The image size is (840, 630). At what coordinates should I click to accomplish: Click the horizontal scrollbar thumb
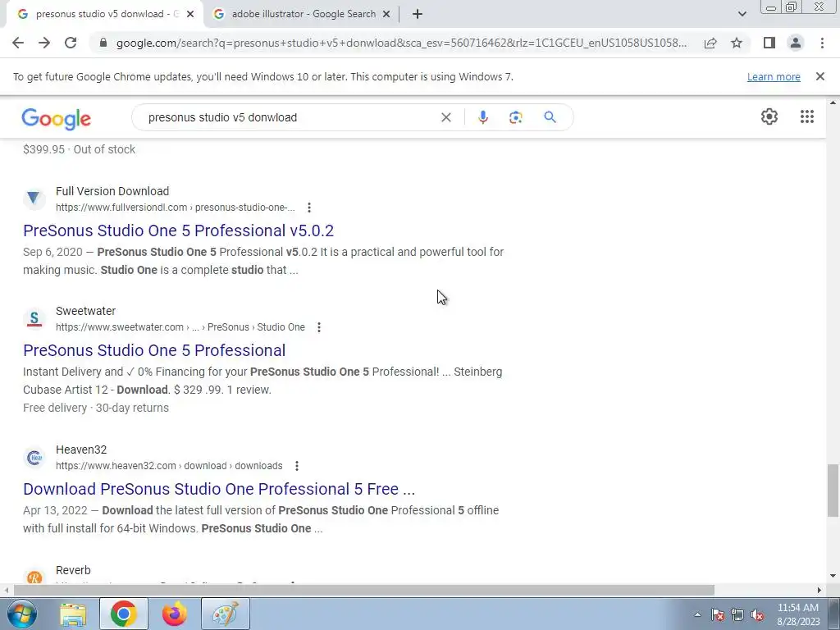pos(363,591)
